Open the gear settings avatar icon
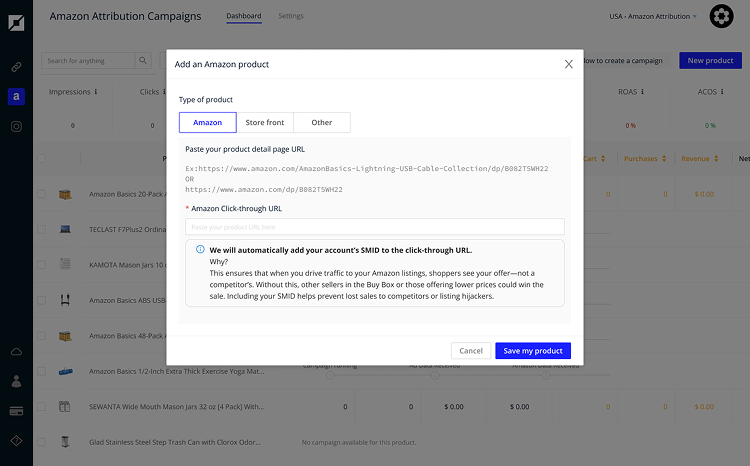 [721, 16]
